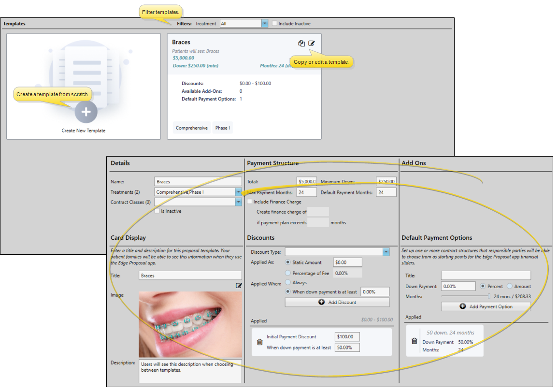Toggle the Is Inactive checkbox
This screenshot has width=558, height=392.
(x=157, y=211)
